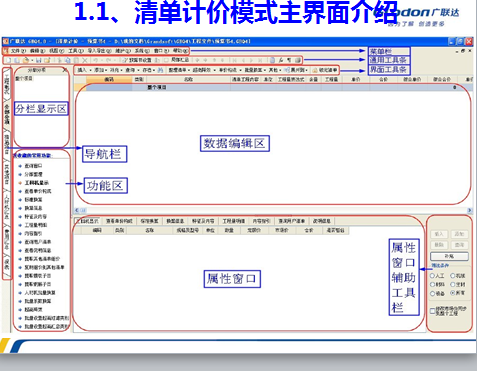Open the 系统 menu
477x371 pixels.
click(x=142, y=51)
